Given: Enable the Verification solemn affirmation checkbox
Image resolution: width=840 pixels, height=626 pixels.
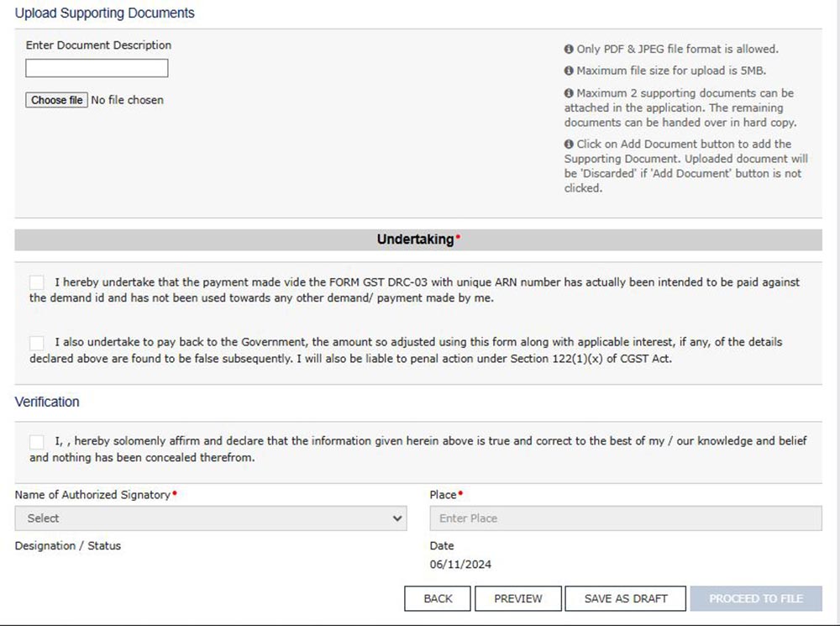Looking at the screenshot, I should click(37, 442).
